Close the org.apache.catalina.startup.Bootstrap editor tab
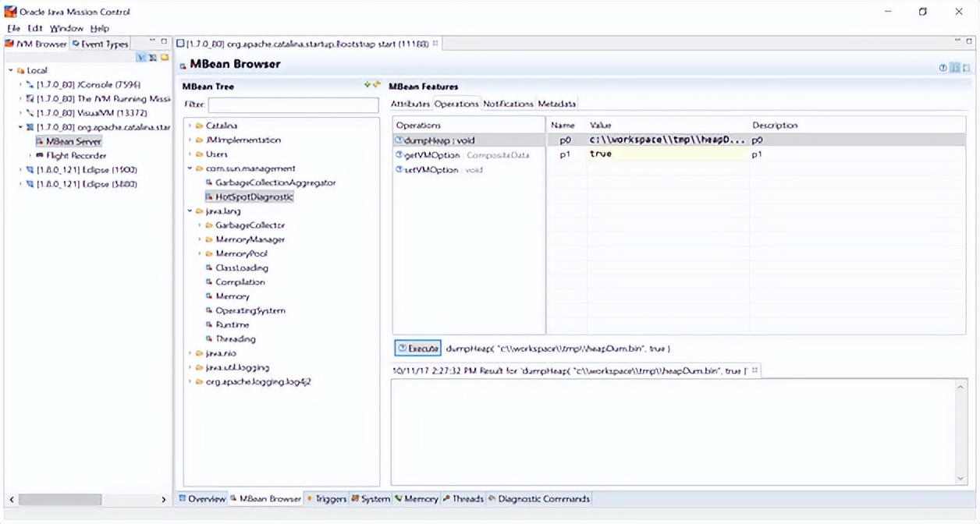The width and height of the screenshot is (980, 524). point(435,44)
